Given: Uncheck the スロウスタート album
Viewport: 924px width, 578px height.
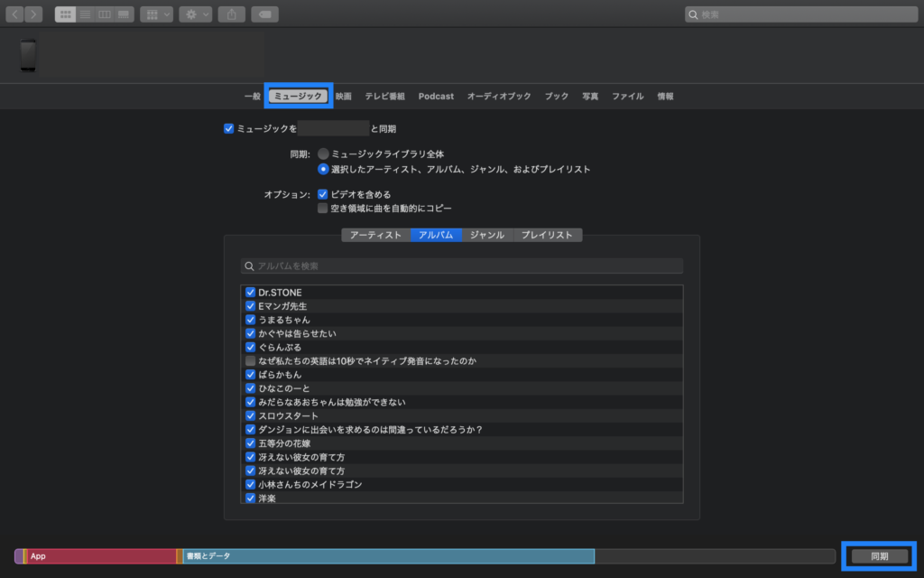Looking at the screenshot, I should click(x=251, y=415).
